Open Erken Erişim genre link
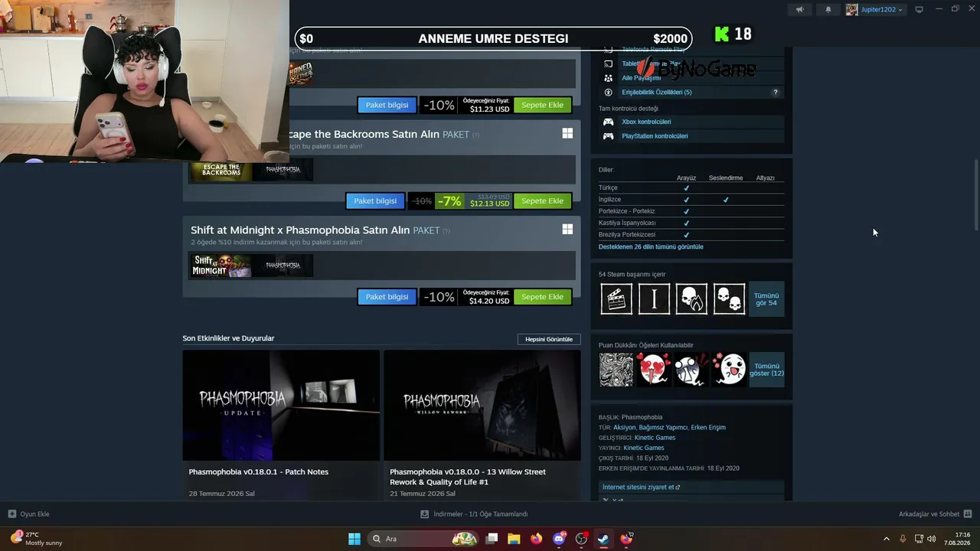The height and width of the screenshot is (551, 980). coord(708,428)
